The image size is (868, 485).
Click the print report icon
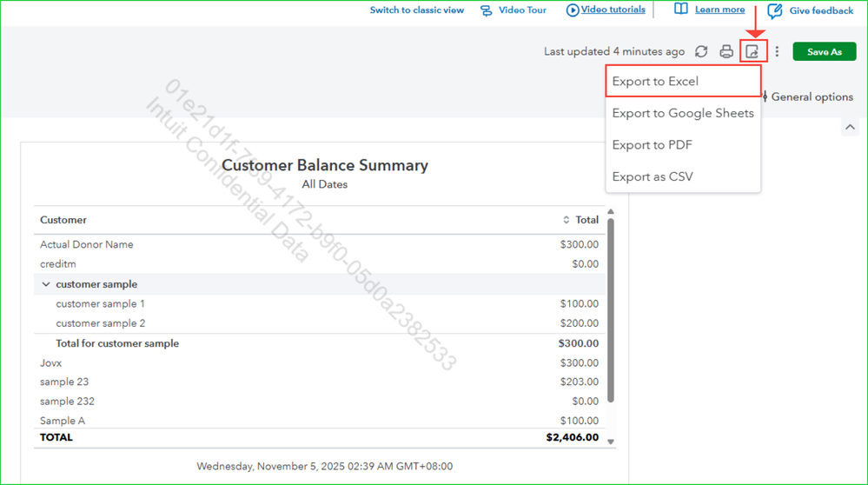click(726, 51)
